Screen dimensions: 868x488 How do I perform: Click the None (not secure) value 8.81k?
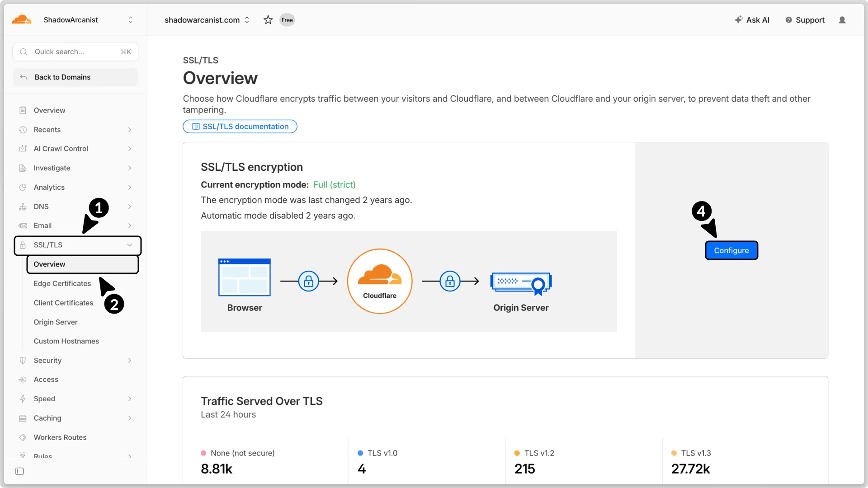217,469
